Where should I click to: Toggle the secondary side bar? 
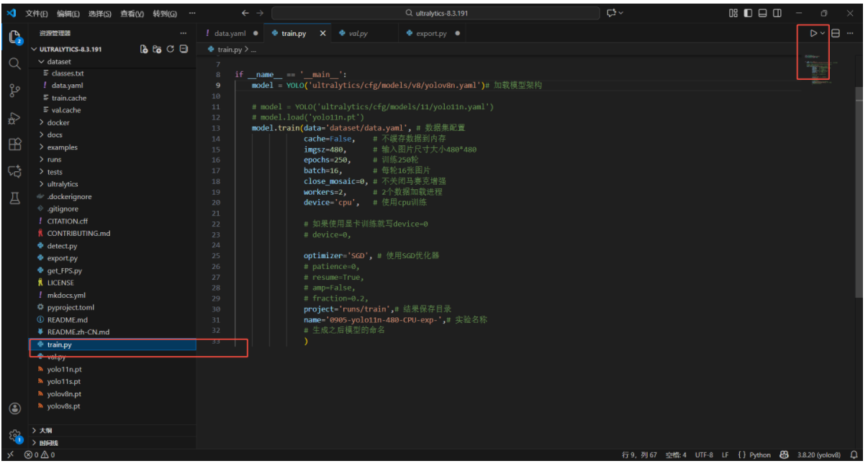(x=778, y=13)
